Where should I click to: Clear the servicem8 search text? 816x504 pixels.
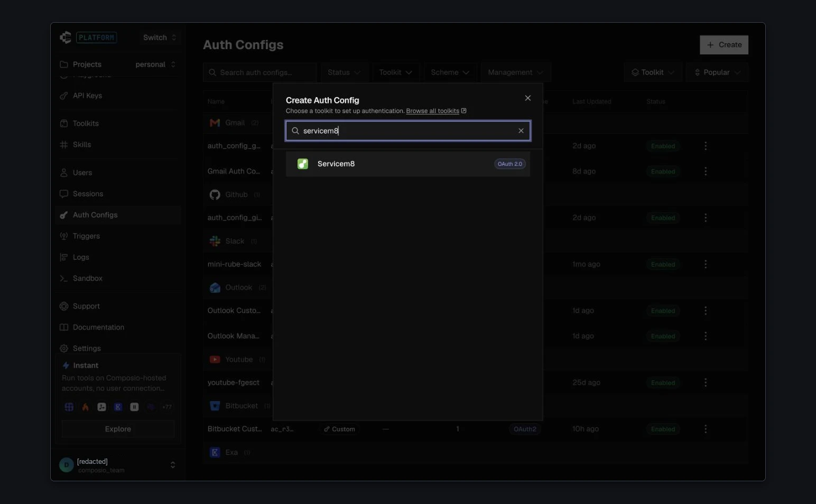pyautogui.click(x=521, y=131)
